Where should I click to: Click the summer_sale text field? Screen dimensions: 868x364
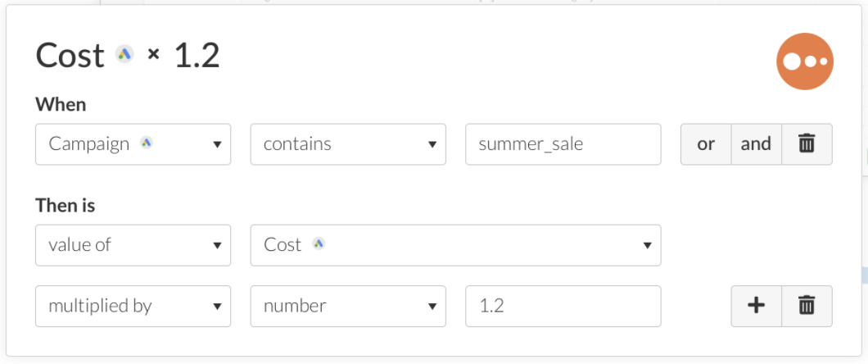click(563, 144)
